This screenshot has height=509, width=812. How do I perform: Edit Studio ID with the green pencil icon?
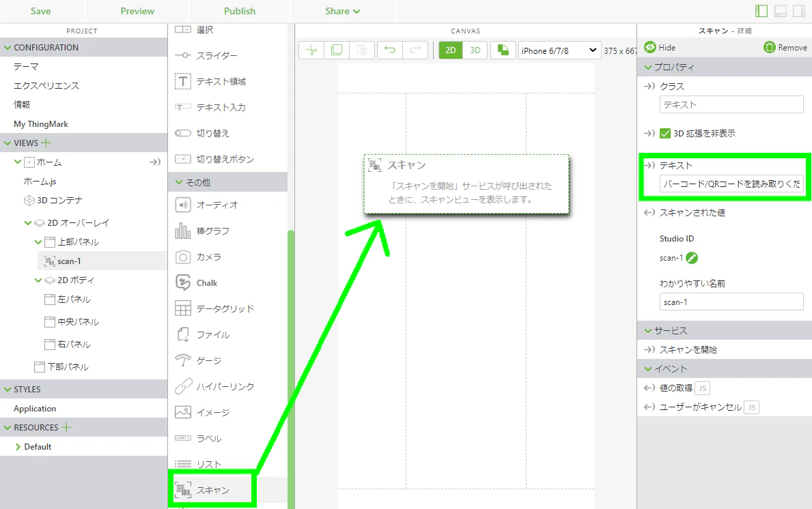click(x=691, y=258)
